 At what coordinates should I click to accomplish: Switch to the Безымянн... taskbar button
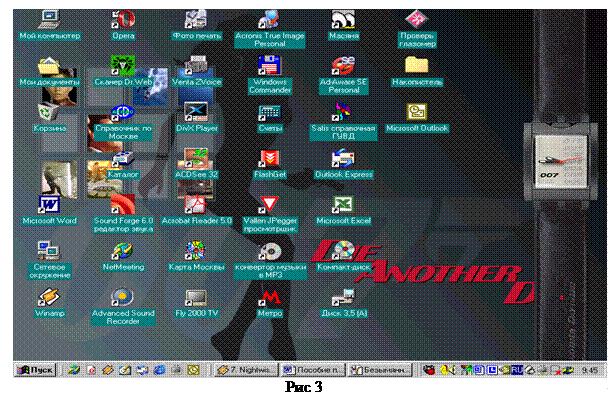point(380,370)
